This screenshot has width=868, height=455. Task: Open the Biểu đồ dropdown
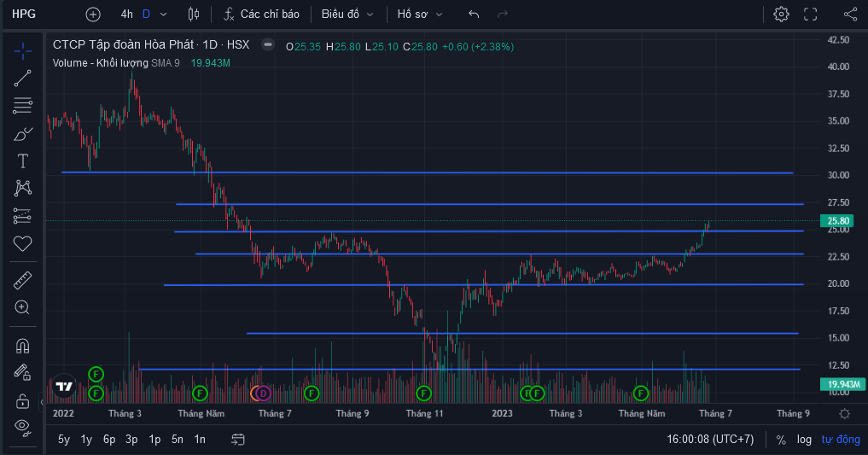[x=347, y=15]
